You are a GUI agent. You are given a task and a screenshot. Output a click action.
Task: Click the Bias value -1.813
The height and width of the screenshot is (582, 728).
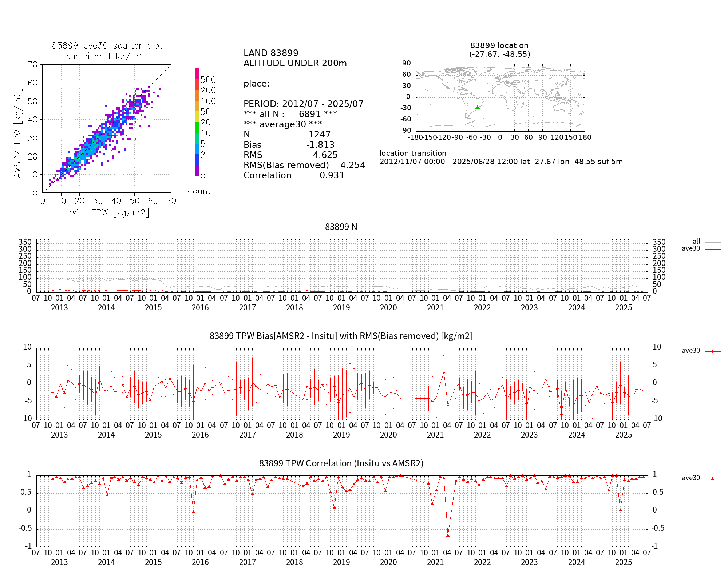pos(320,145)
